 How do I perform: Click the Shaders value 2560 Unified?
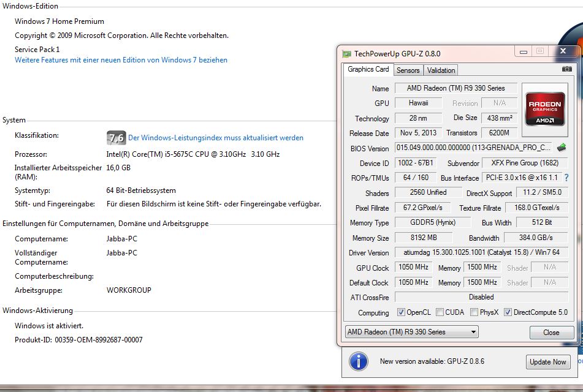click(429, 192)
